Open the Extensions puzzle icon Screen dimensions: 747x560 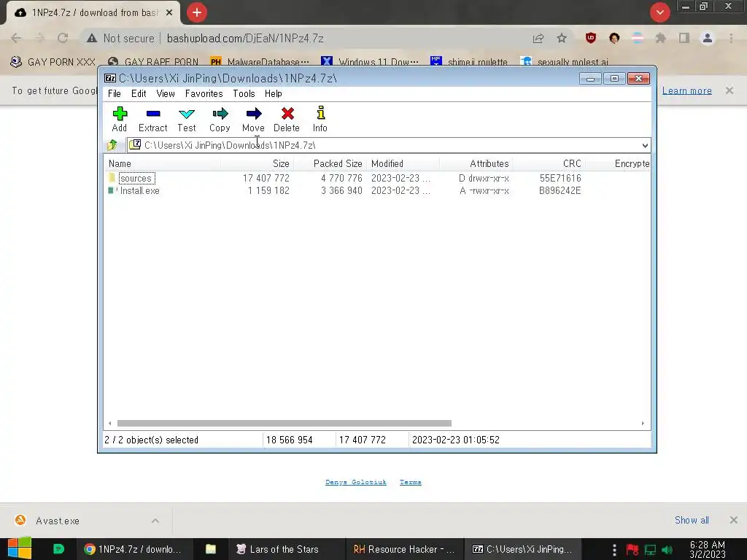coord(660,38)
